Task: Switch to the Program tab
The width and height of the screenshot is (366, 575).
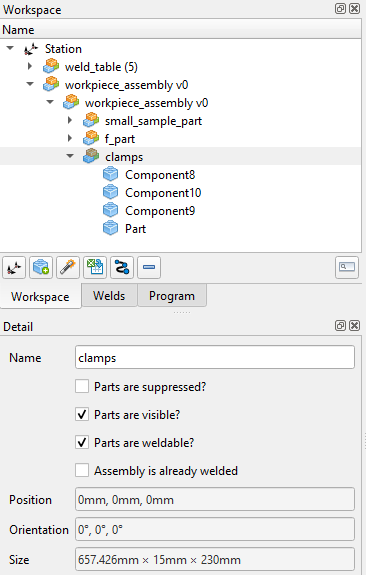Action: (x=172, y=295)
